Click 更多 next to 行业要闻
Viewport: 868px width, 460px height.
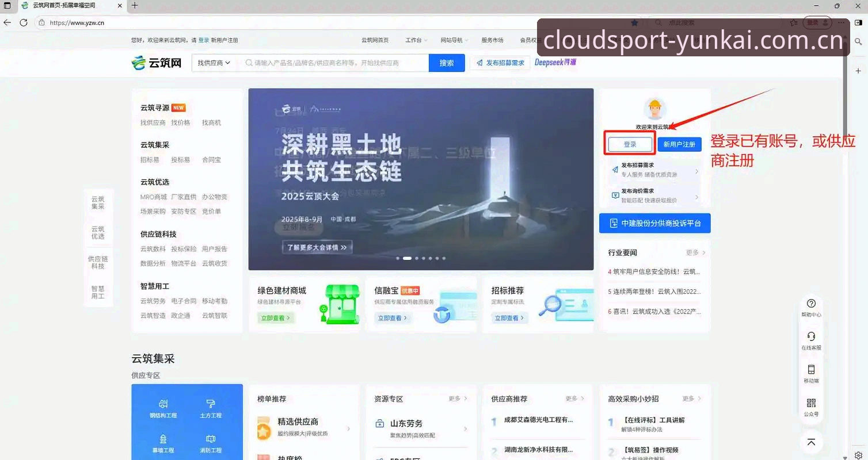[695, 252]
